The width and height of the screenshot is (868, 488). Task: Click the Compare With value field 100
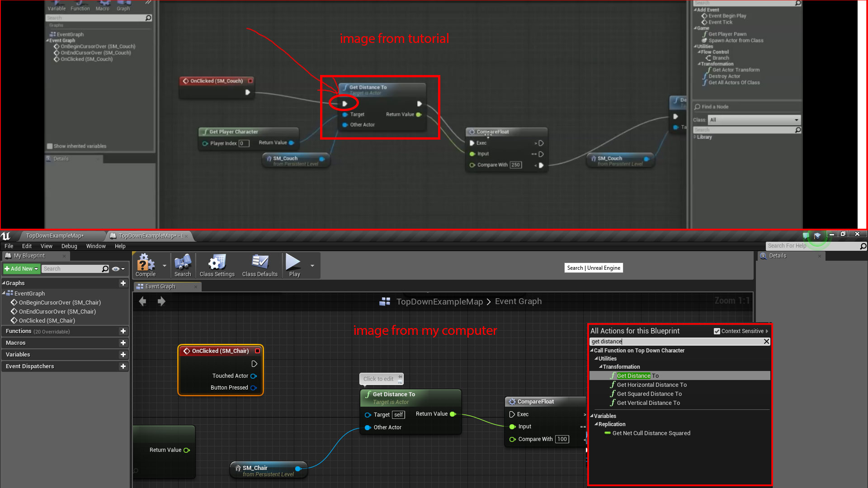point(562,439)
